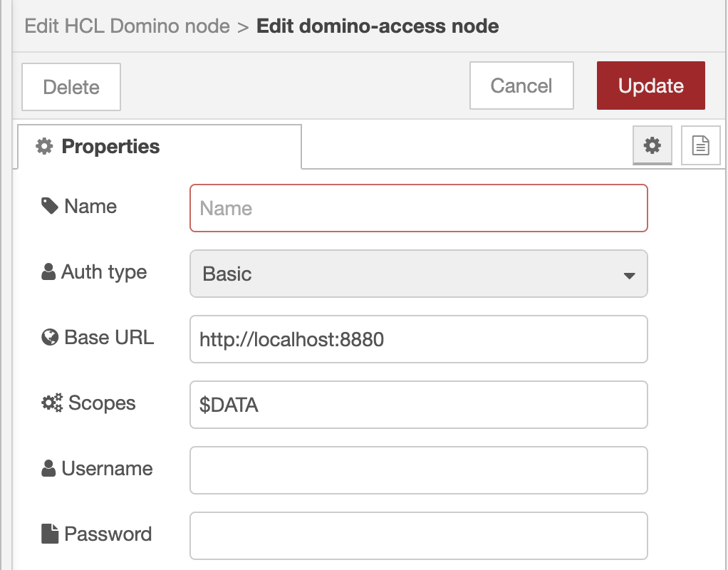Open node settings gear icon button

[652, 146]
